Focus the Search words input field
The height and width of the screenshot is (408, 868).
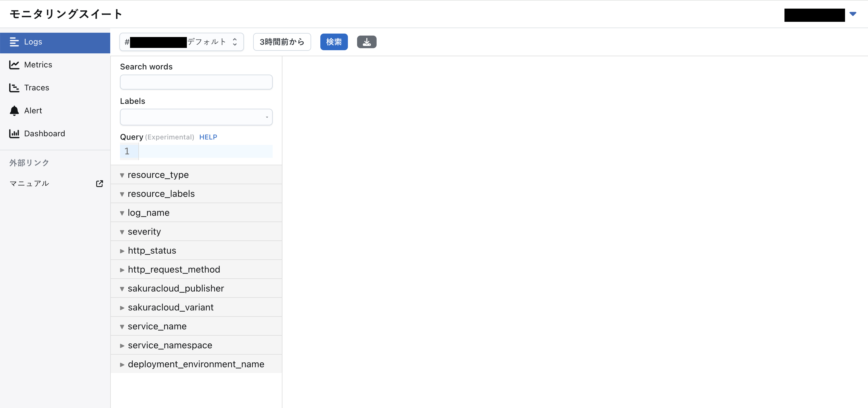[196, 82]
